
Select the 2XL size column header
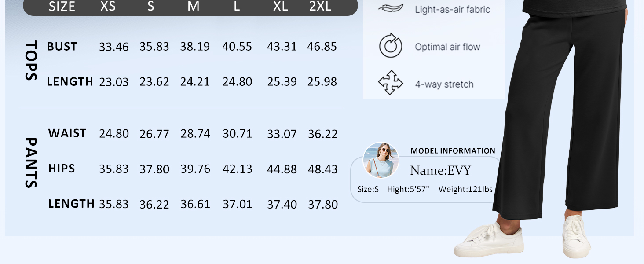tap(320, 7)
